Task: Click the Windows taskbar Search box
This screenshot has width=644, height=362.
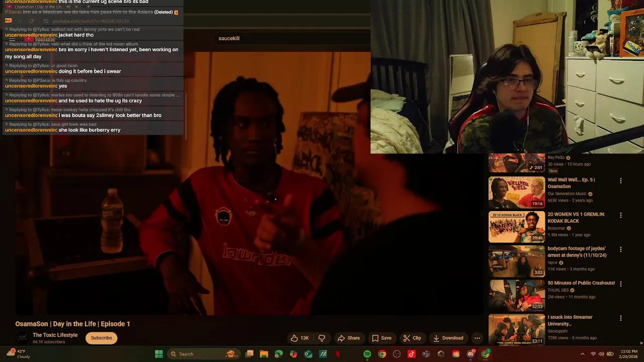Action: click(x=204, y=354)
